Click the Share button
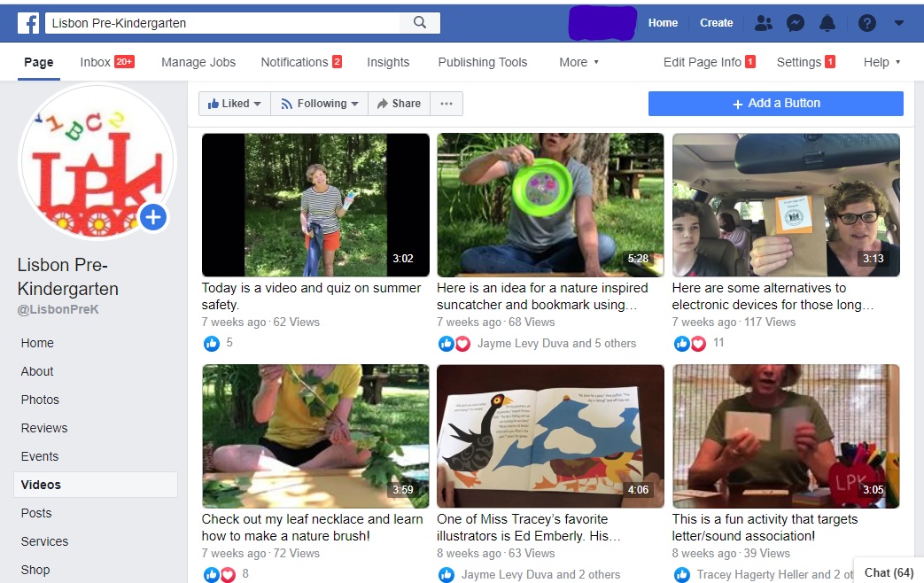The image size is (924, 583). click(x=399, y=104)
